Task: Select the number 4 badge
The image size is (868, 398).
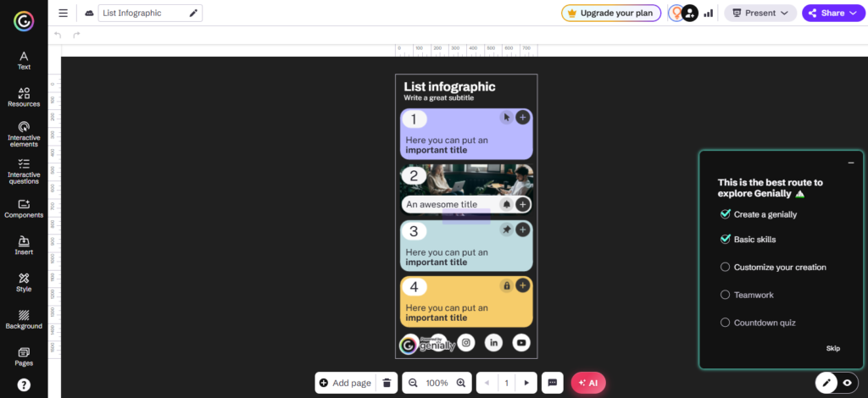Action: [x=414, y=287]
